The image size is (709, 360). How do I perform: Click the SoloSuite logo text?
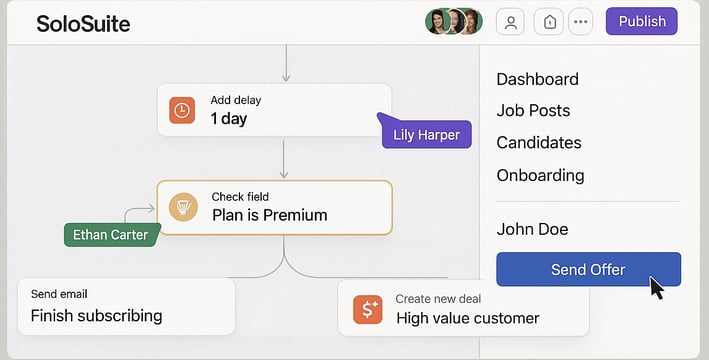[x=83, y=24]
